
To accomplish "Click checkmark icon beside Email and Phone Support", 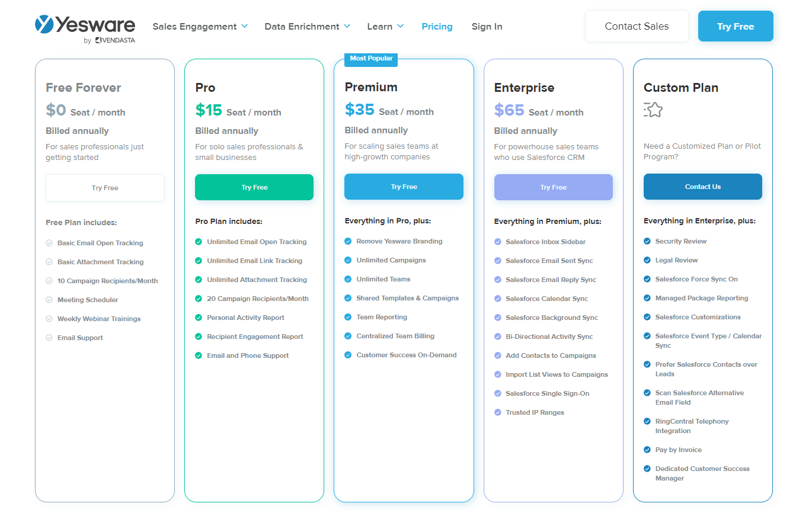I will (199, 355).
